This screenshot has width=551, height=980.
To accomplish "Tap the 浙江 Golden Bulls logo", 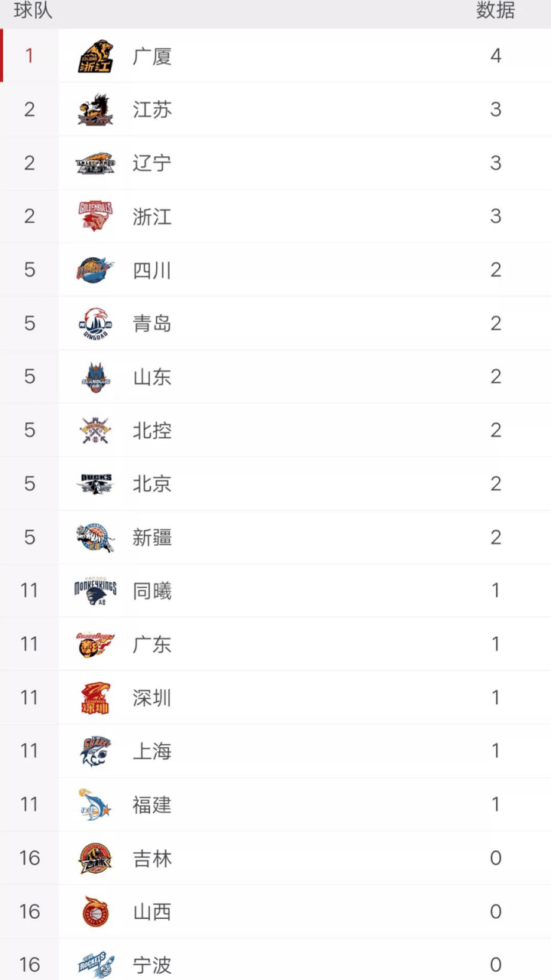I will click(x=96, y=217).
